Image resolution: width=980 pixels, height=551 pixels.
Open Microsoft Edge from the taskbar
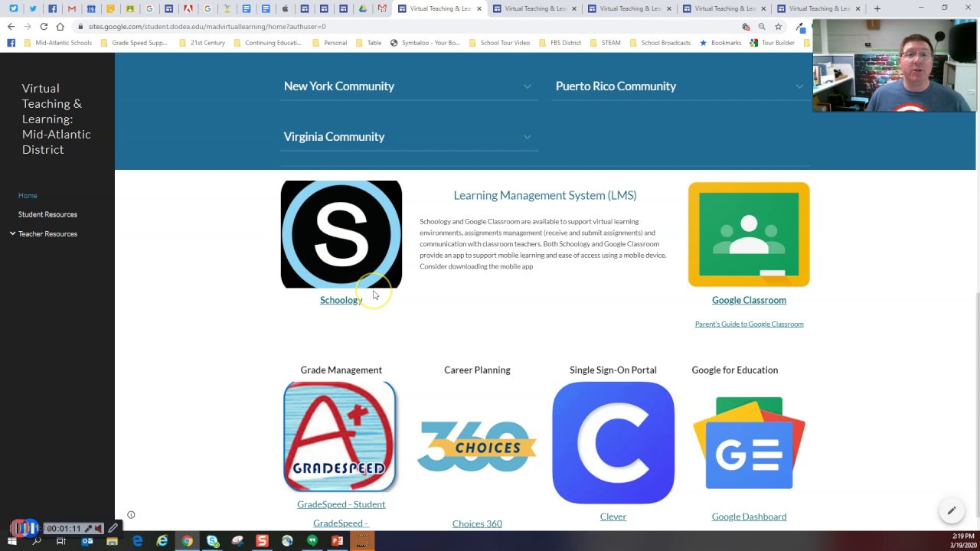pos(137,541)
